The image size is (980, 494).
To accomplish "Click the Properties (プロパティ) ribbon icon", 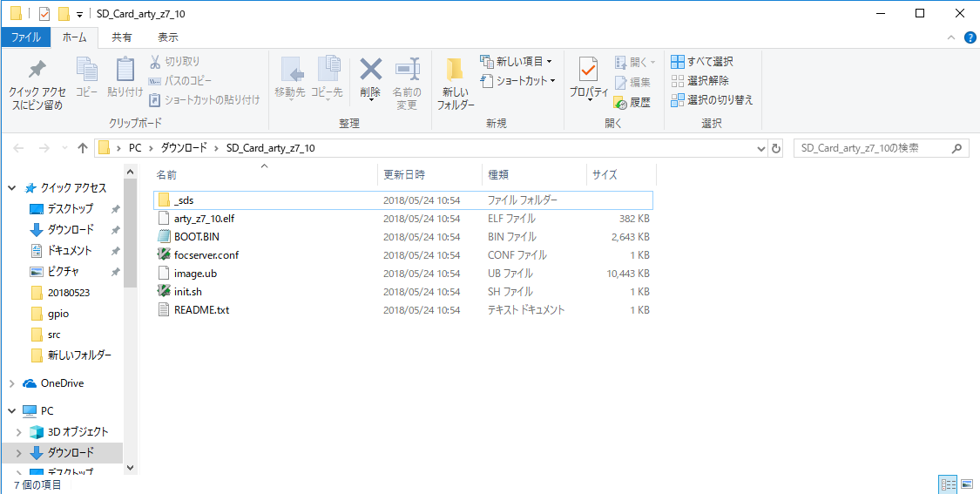I will tap(588, 71).
